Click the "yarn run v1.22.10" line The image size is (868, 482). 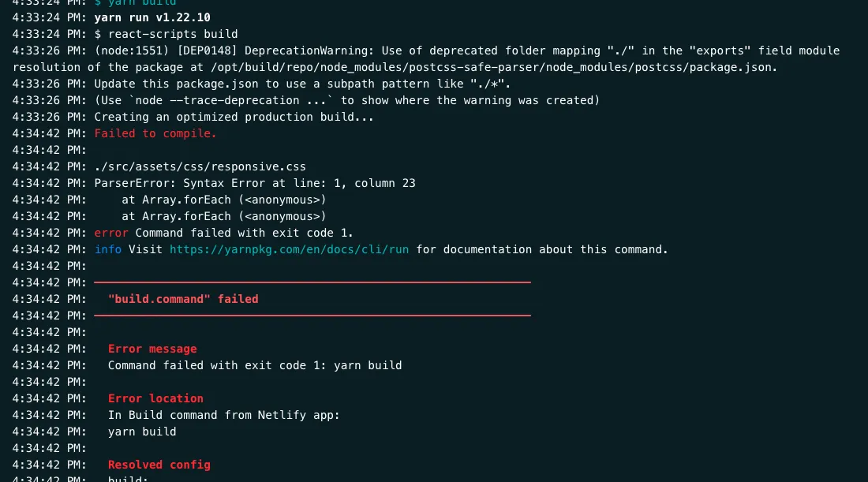tap(152, 17)
